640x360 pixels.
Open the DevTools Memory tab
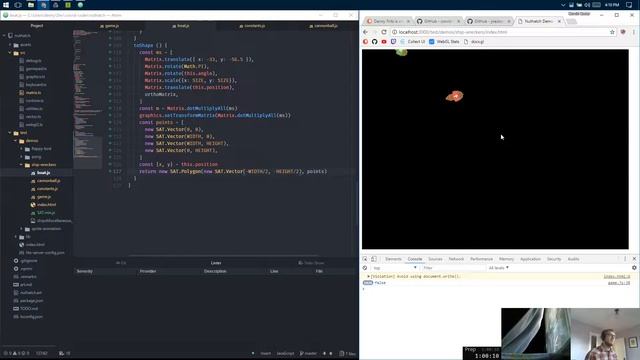pyautogui.click(x=506, y=259)
